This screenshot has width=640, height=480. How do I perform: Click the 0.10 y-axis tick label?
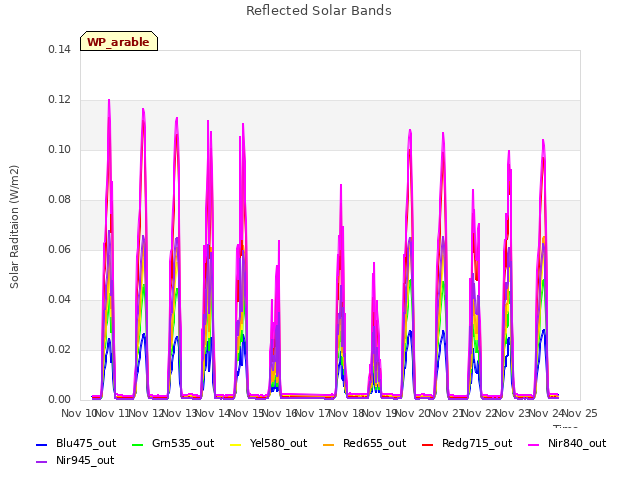click(x=59, y=150)
